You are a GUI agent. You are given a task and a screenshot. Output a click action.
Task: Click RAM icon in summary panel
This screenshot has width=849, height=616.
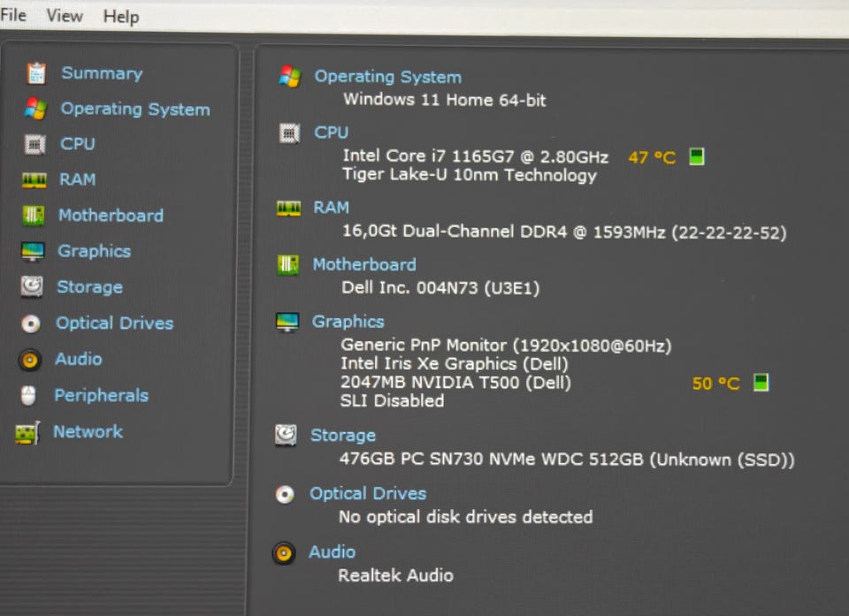[x=288, y=209]
